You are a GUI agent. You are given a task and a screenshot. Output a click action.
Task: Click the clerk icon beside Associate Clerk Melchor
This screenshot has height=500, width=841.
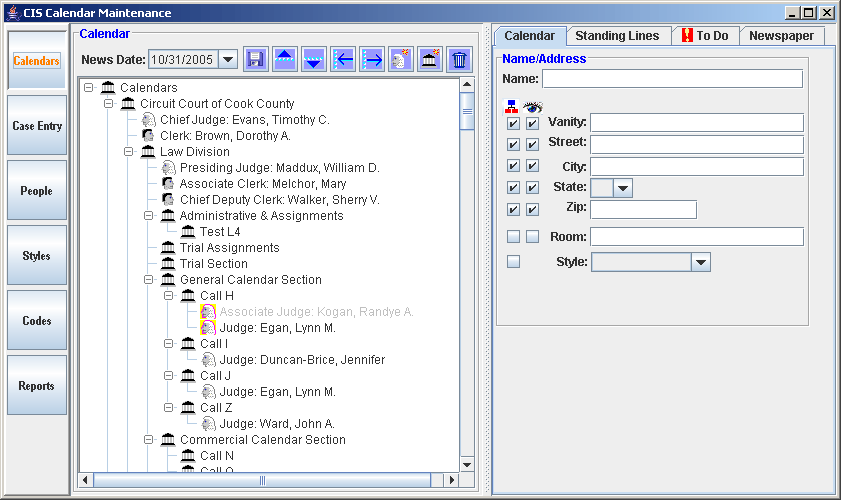coord(168,183)
